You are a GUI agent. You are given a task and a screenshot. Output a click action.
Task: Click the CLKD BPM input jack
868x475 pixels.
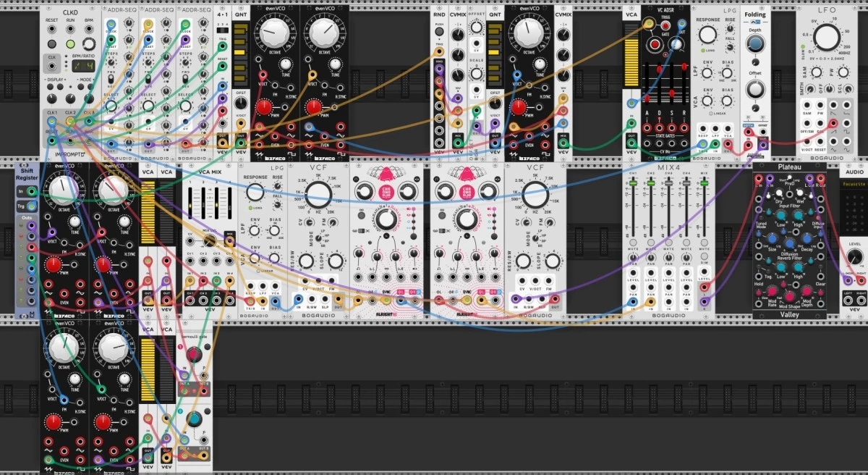89,29
